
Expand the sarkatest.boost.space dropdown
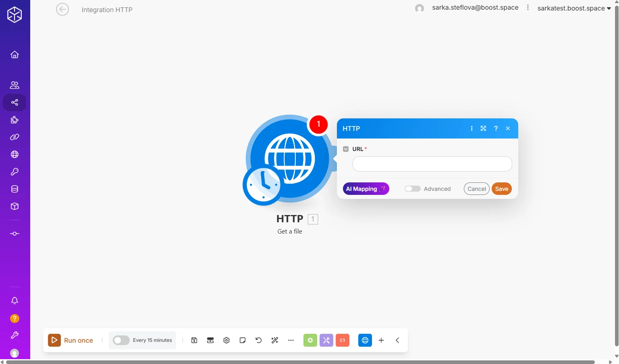coord(574,8)
